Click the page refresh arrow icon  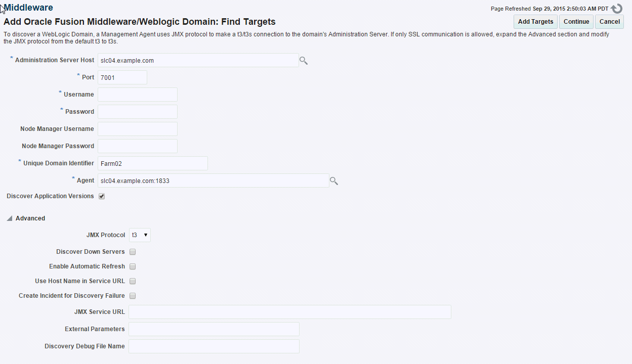coord(616,9)
